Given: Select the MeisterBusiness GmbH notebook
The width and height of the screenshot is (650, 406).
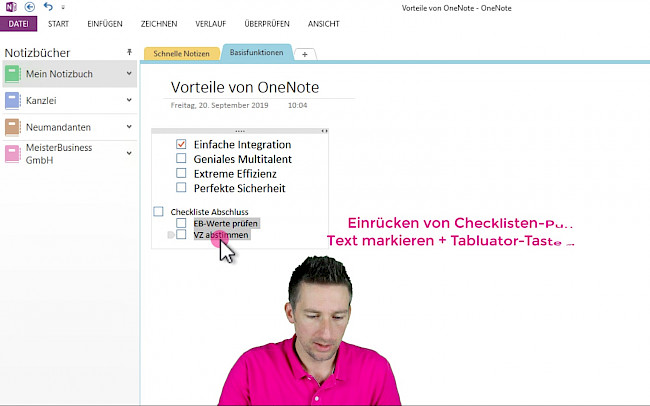Looking at the screenshot, I should (70, 154).
